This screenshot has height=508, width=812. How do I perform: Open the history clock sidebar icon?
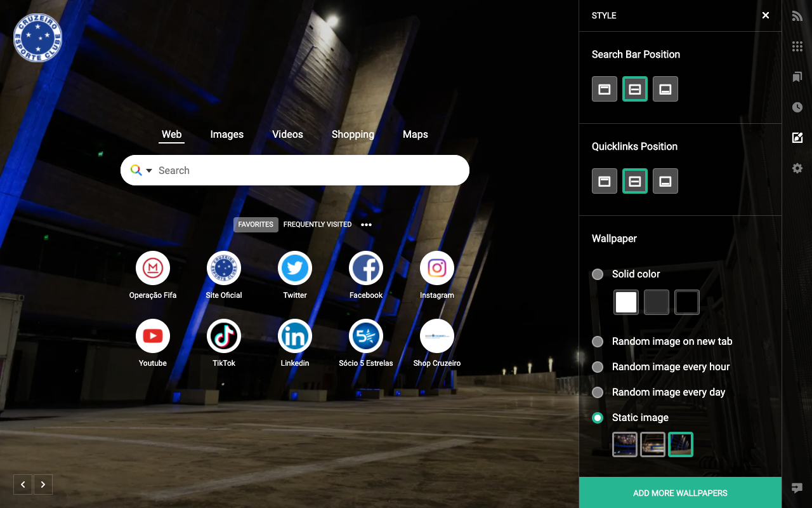click(797, 107)
